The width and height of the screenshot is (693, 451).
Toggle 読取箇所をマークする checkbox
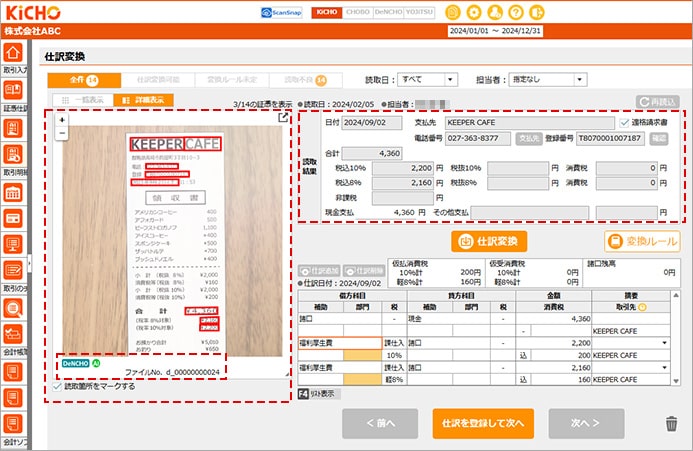coord(57,386)
